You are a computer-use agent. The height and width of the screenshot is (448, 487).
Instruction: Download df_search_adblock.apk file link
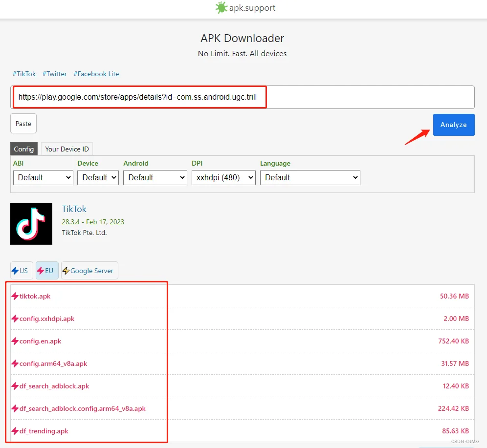[54, 386]
